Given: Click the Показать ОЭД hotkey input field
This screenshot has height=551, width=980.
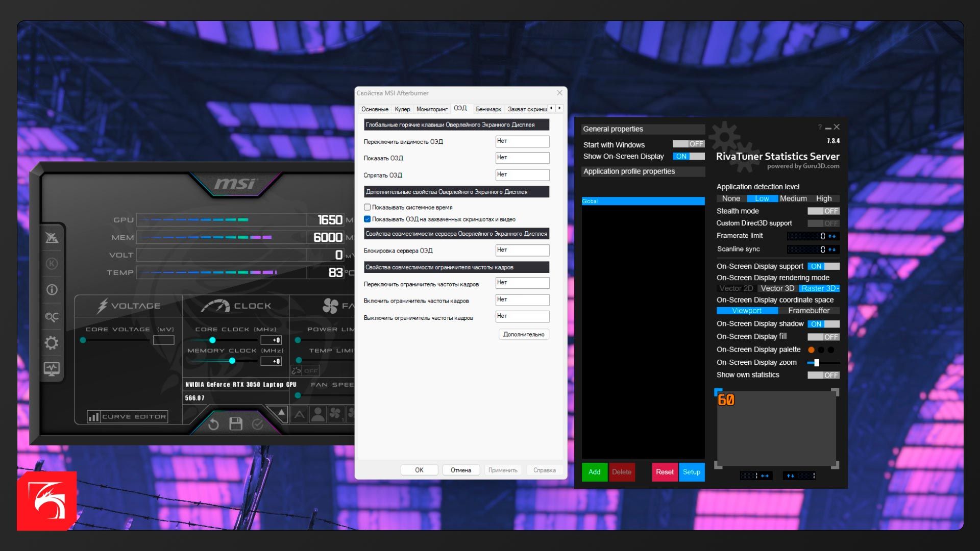Looking at the screenshot, I should coord(522,158).
